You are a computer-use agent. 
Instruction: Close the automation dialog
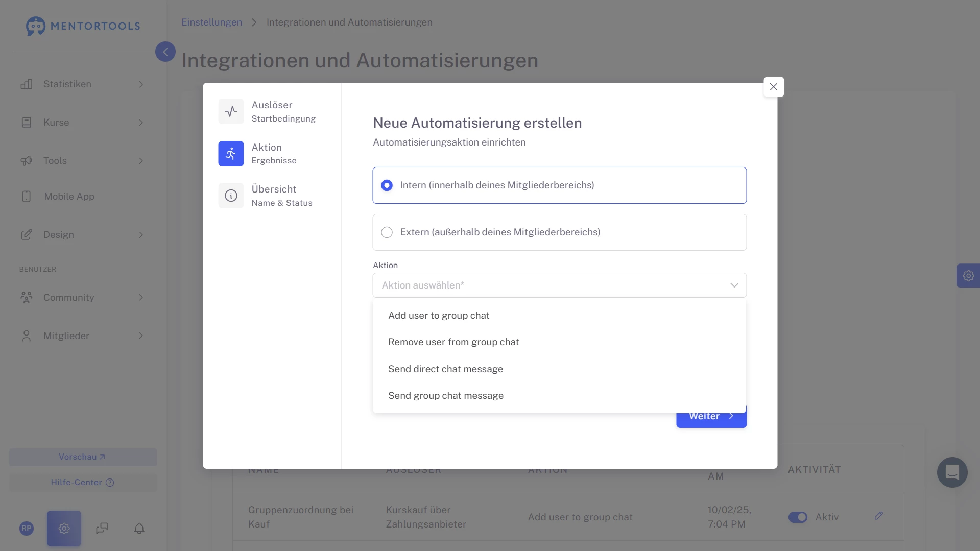[773, 87]
